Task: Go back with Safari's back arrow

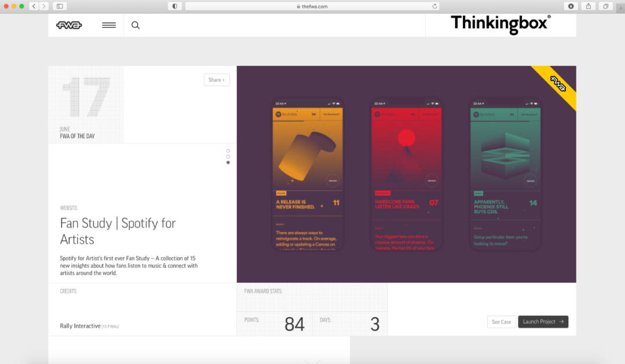Action: pyautogui.click(x=33, y=6)
